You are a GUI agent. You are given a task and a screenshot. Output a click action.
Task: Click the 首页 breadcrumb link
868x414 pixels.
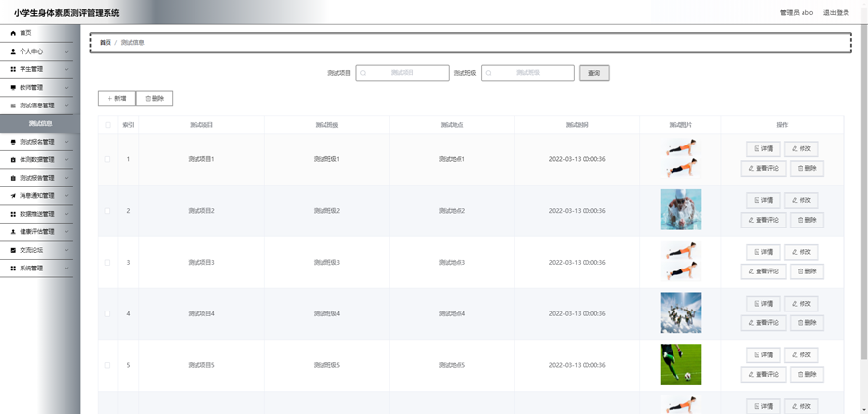pyautogui.click(x=106, y=43)
